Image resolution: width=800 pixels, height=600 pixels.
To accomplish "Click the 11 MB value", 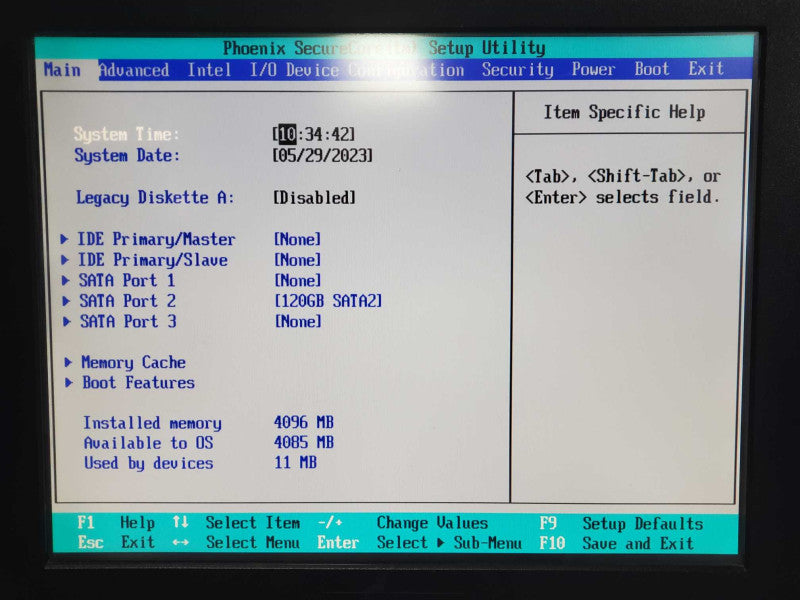I will coord(295,463).
